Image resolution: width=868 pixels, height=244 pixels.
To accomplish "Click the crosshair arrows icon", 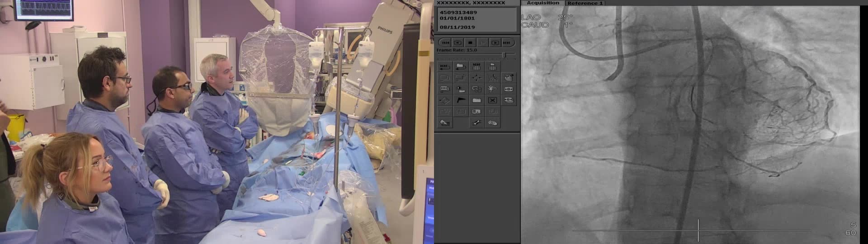I will click(476, 78).
